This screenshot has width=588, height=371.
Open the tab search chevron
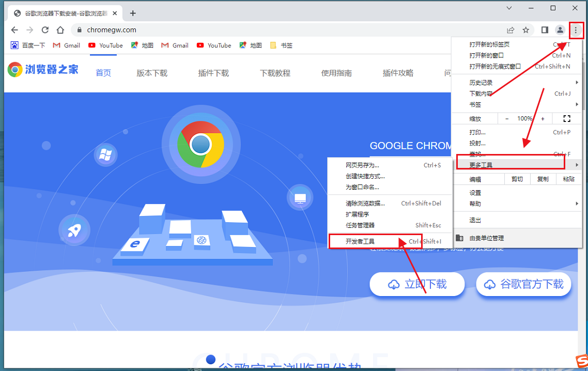(509, 8)
